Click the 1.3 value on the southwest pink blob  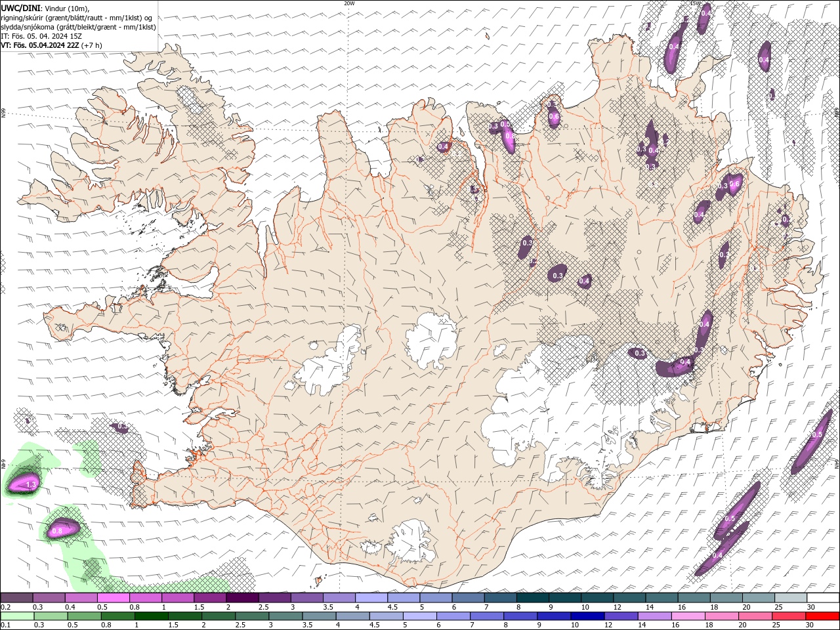(x=31, y=485)
